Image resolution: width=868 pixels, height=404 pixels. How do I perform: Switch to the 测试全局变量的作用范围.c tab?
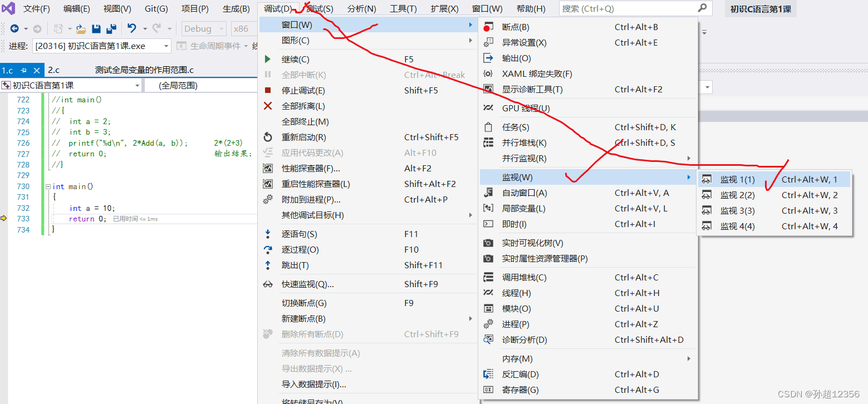coord(145,70)
